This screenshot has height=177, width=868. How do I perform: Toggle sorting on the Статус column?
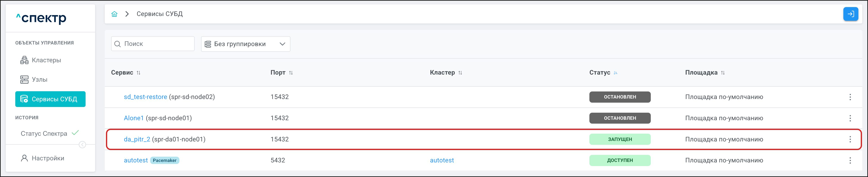click(615, 73)
